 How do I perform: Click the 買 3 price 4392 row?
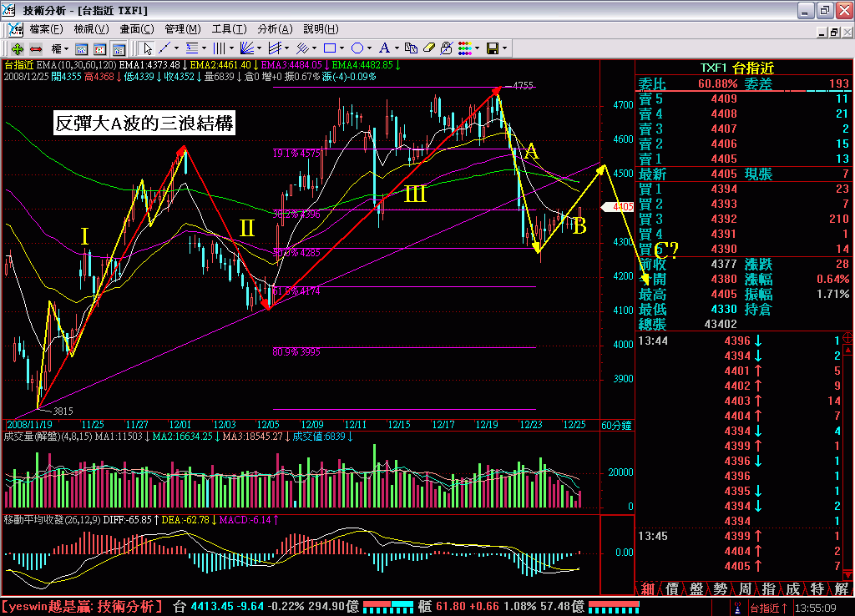coord(744,219)
